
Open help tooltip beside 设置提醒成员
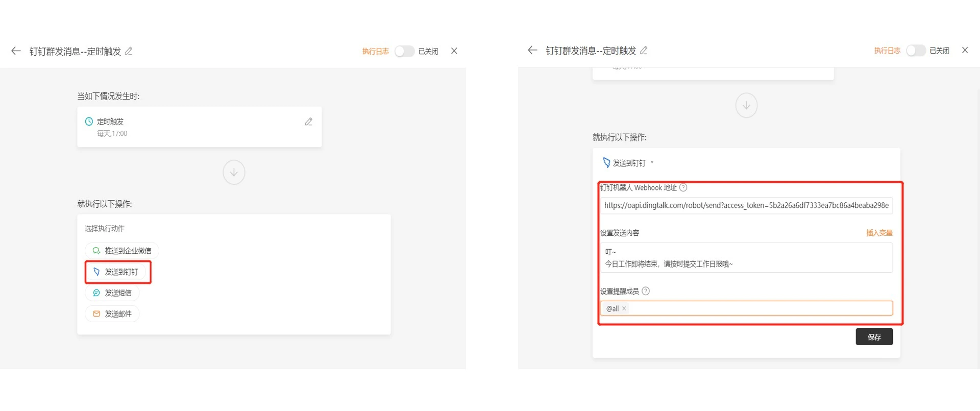tap(646, 291)
